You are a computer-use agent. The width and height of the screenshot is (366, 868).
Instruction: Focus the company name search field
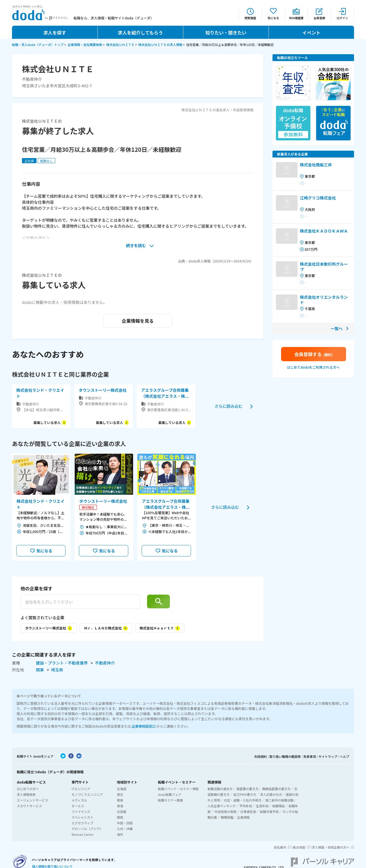point(80,602)
